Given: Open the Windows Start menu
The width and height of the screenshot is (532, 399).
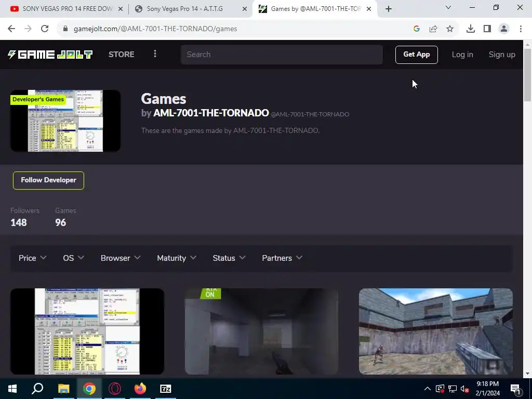Looking at the screenshot, I should click(x=12, y=389).
